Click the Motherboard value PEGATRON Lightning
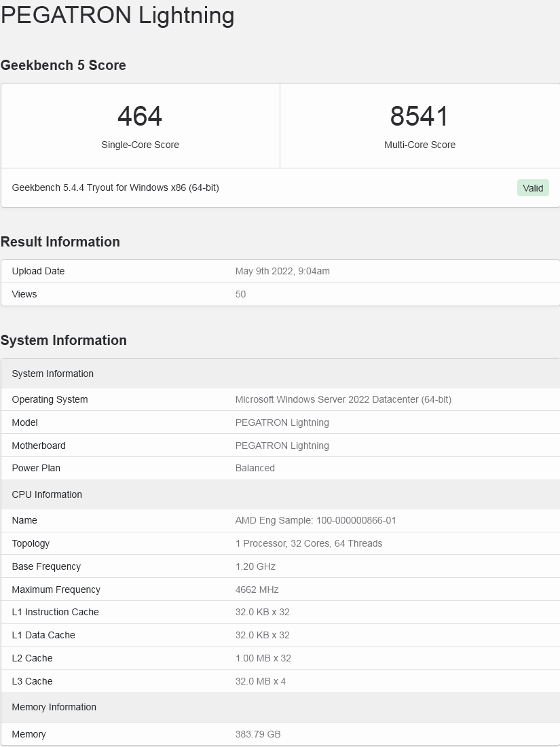Viewport: 560px width, 747px height. (x=282, y=445)
